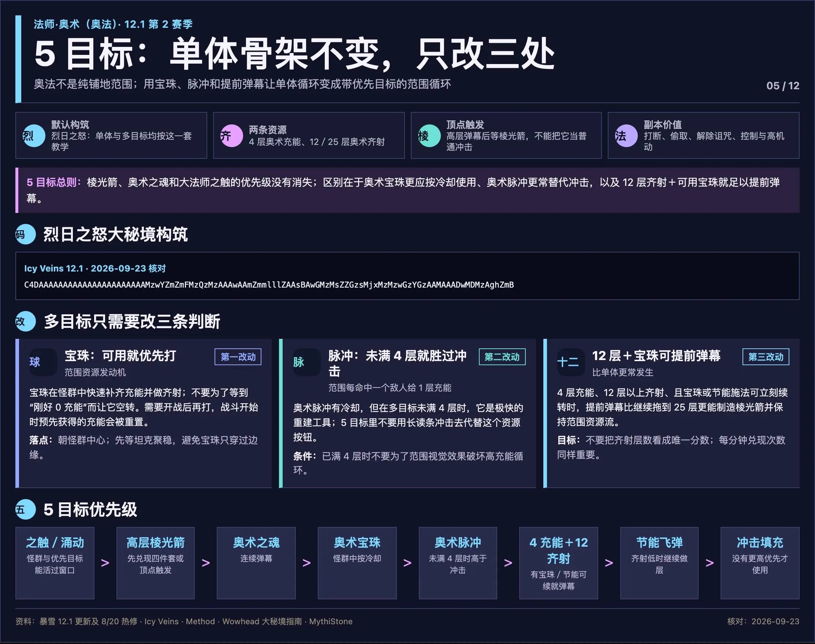Viewport: 815px width, 644px height.
Task: Click the Icy Veins 12.1 核对 label
Action: (95, 269)
